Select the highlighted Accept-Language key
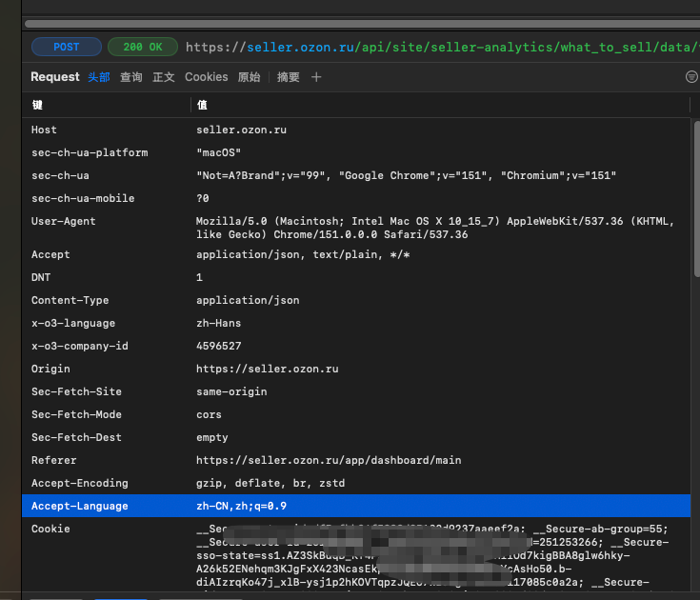700x600 pixels. (x=79, y=506)
